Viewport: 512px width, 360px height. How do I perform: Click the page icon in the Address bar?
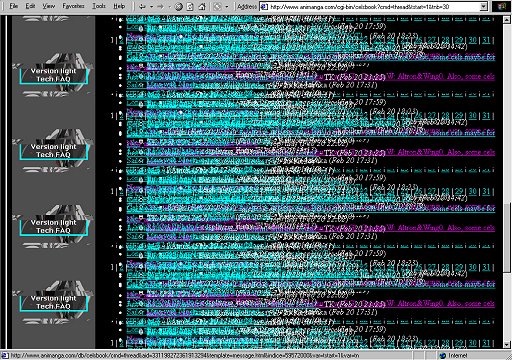(264, 6)
